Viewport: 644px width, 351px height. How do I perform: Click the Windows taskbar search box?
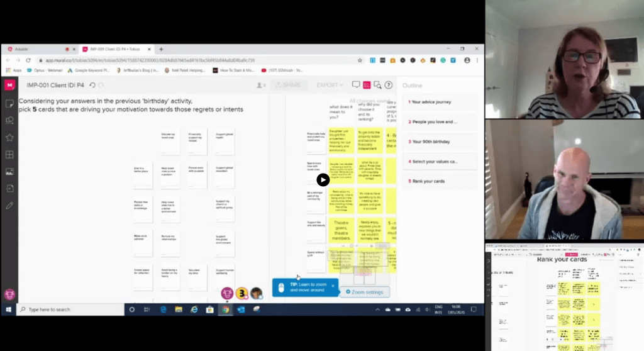point(69,309)
